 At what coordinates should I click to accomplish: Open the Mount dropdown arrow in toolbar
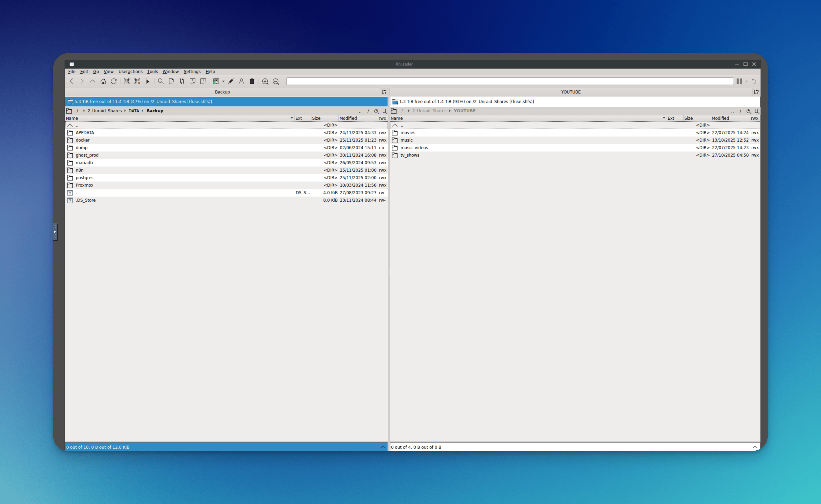tap(224, 81)
